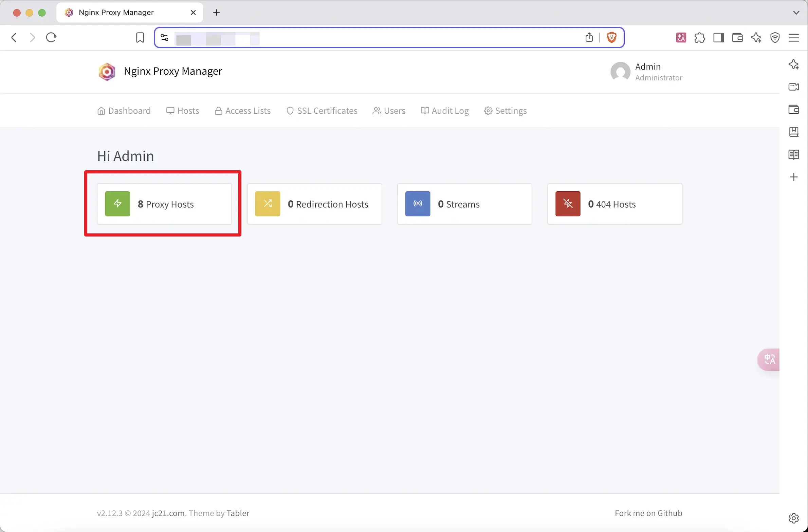Follow the Tabler theme footer link
This screenshot has height=532, width=808.
point(238,513)
